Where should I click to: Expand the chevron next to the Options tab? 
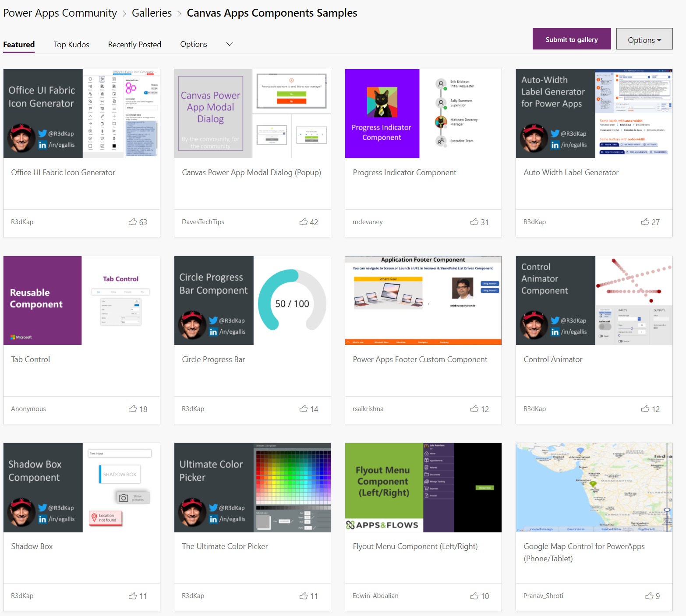(229, 44)
